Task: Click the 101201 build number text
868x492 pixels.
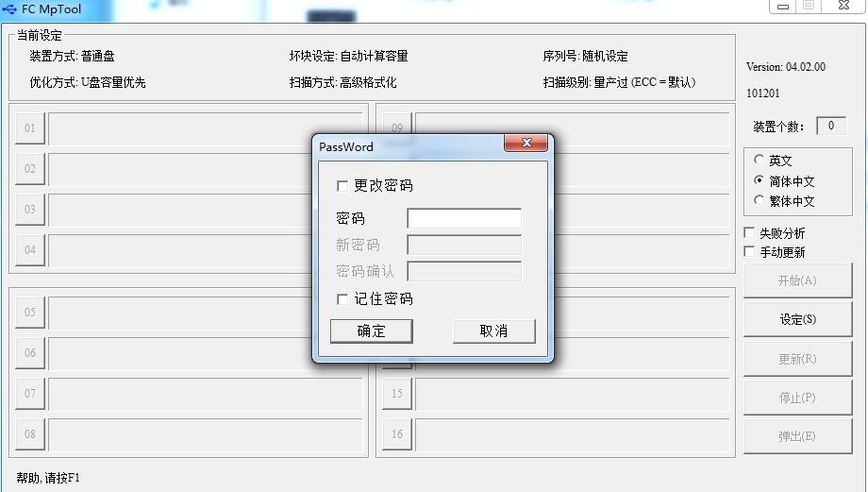Action: point(763,93)
